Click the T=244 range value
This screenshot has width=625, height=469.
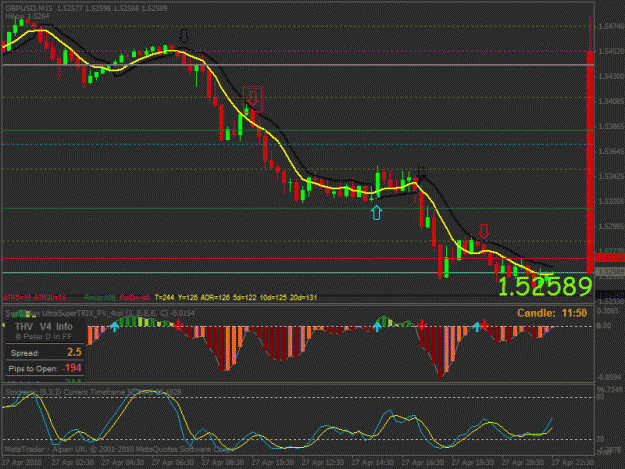[164, 298]
